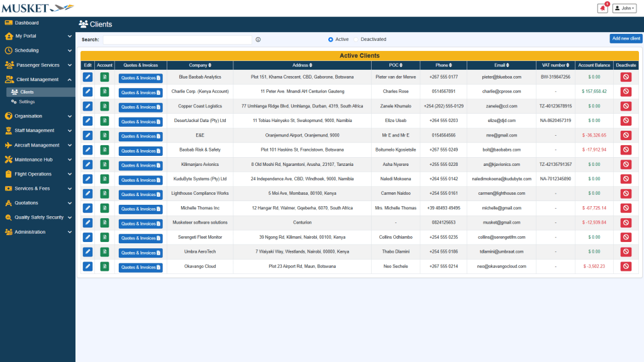The width and height of the screenshot is (644, 362).
Task: Edit the Umbra AeroTech client row
Action: coord(88,252)
